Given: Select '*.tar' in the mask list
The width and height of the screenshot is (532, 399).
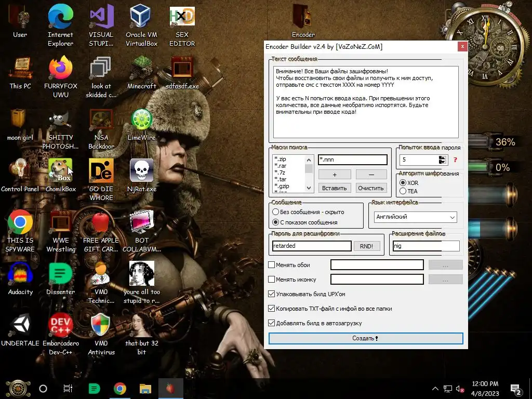Looking at the screenshot, I should tap(280, 179).
